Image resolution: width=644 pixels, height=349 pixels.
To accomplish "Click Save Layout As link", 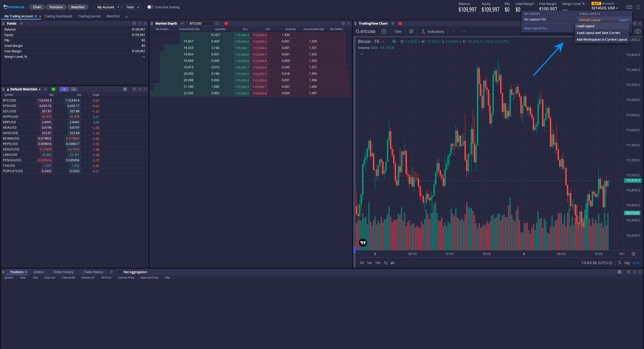I will coord(536,28).
